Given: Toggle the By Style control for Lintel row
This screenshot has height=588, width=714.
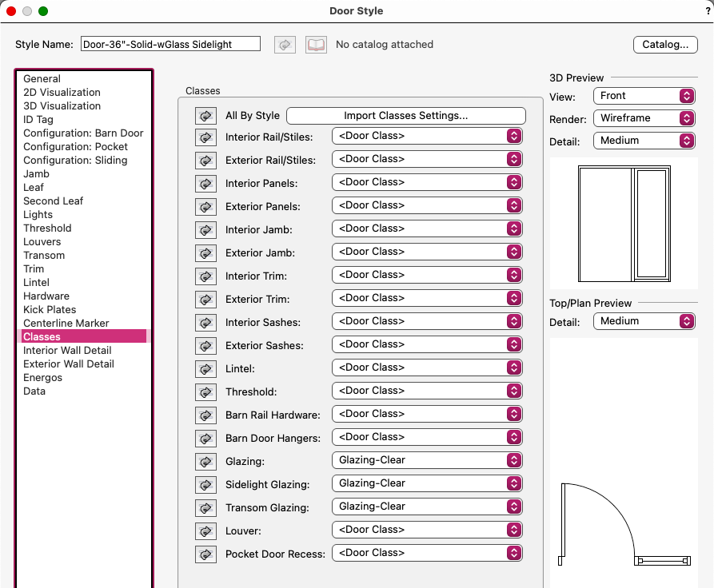Looking at the screenshot, I should [206, 368].
